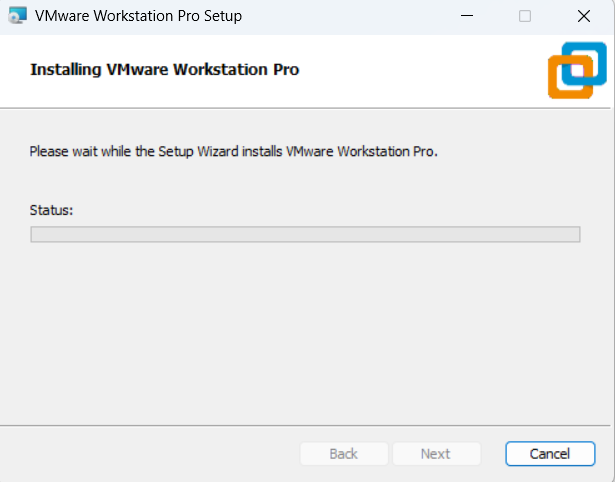Click the "Please wait" setup message text
Viewport: 615px width, 482px height.
click(x=233, y=152)
